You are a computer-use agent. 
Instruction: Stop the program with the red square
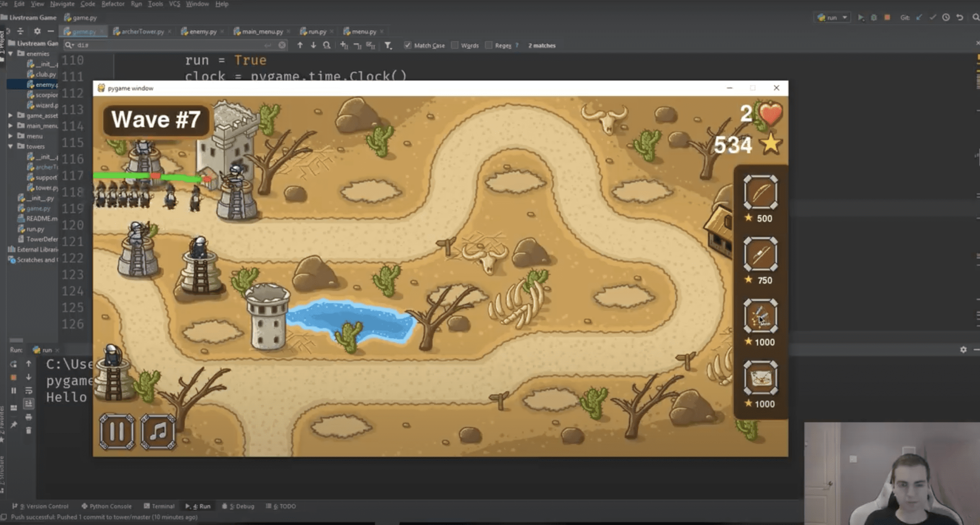(x=887, y=18)
